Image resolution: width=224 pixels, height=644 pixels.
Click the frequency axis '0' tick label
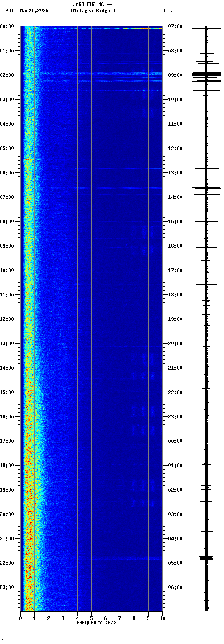click(20, 618)
